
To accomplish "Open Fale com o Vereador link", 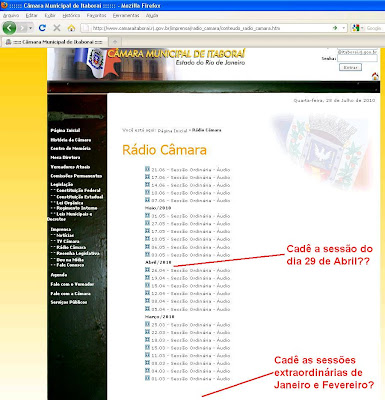I will point(72,284).
